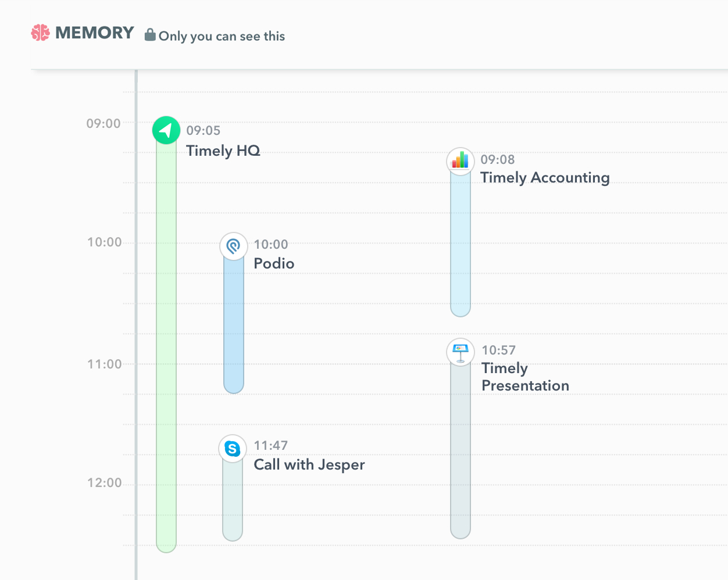Click the lock icon beside privacy notice

tap(150, 35)
